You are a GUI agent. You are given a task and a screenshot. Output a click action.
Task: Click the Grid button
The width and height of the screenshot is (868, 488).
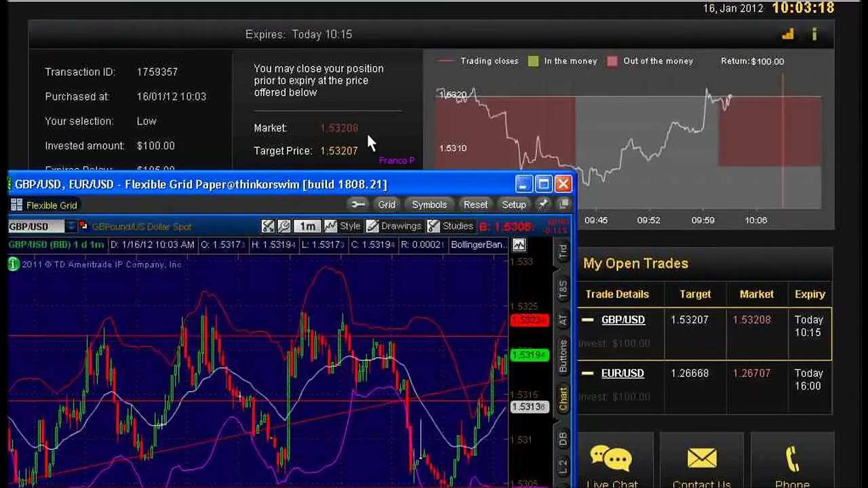point(387,204)
